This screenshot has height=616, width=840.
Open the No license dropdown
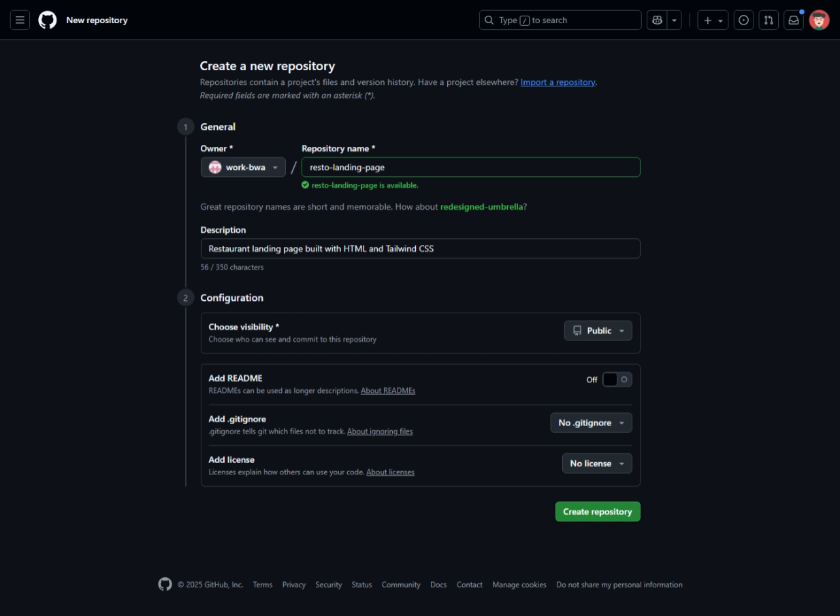point(597,464)
